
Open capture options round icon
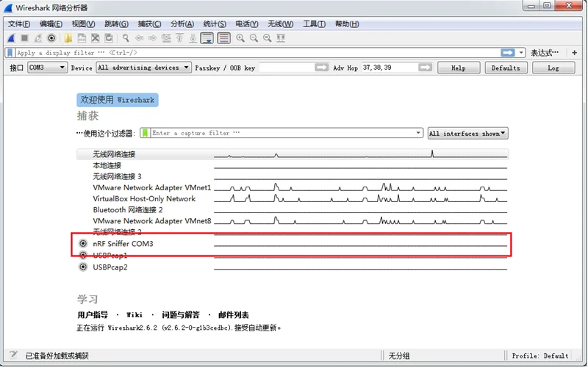(51, 38)
